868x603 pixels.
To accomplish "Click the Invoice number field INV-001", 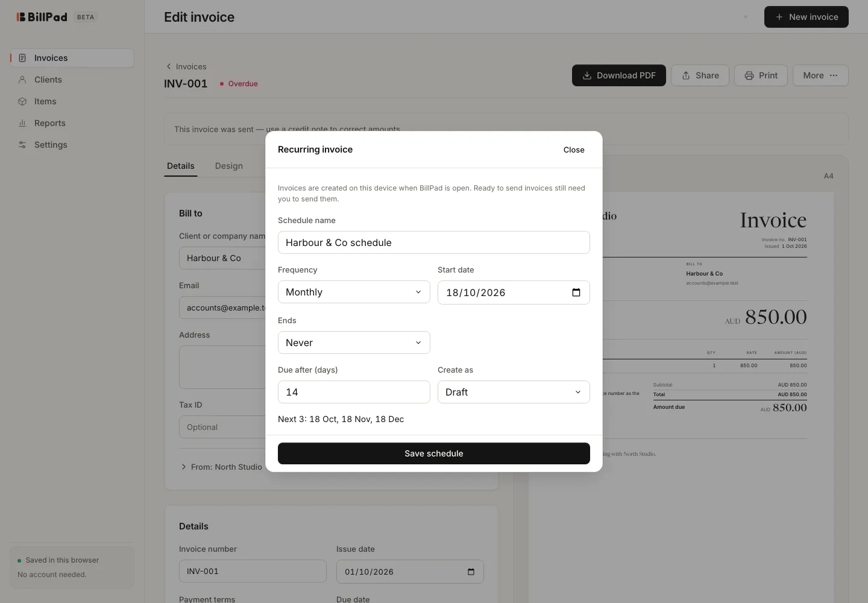I will [253, 571].
